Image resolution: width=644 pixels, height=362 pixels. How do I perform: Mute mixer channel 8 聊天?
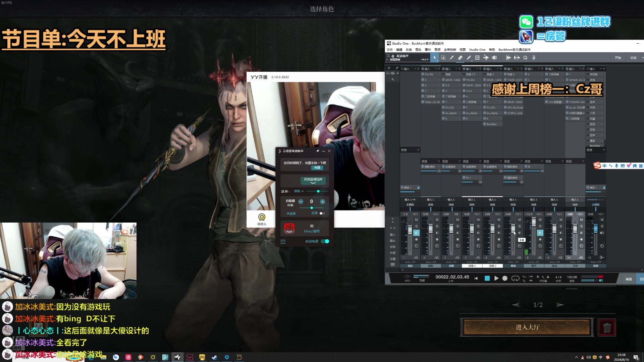click(540, 220)
